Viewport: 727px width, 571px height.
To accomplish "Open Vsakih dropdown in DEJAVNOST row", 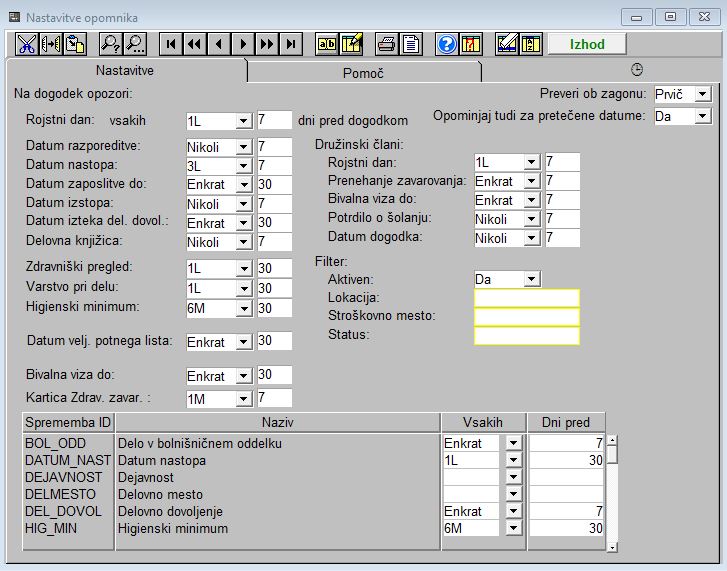I will click(x=513, y=477).
